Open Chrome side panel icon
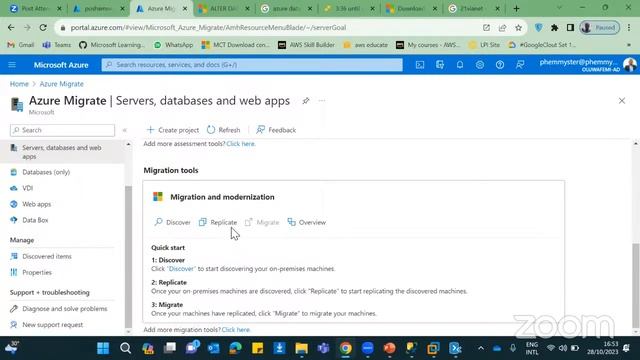Screen dimensions: 640x360 click(x=570, y=27)
